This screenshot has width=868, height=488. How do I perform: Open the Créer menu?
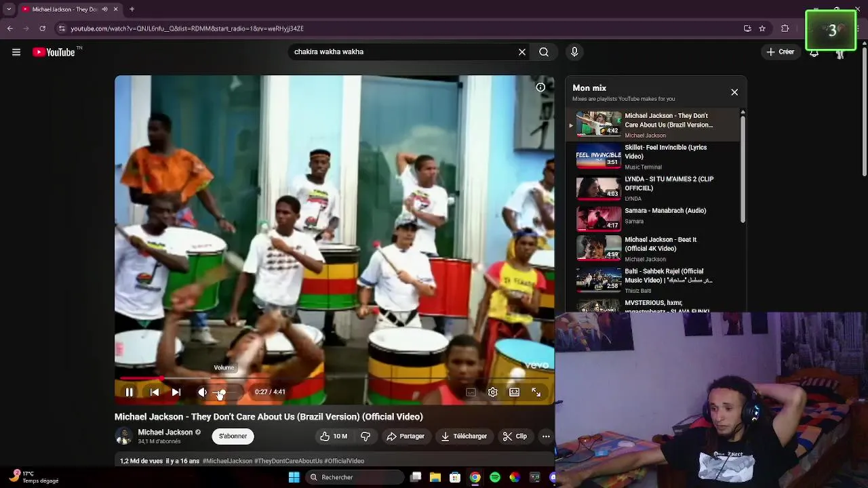(780, 52)
